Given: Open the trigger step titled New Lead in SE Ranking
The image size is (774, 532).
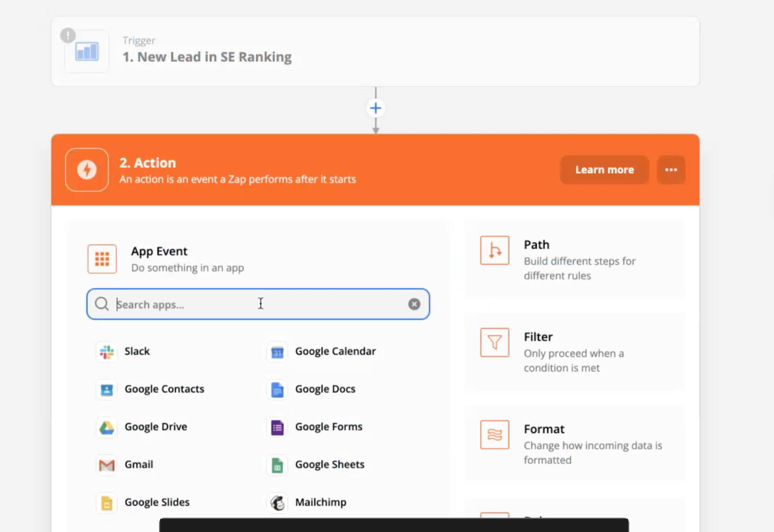Looking at the screenshot, I should [375, 51].
